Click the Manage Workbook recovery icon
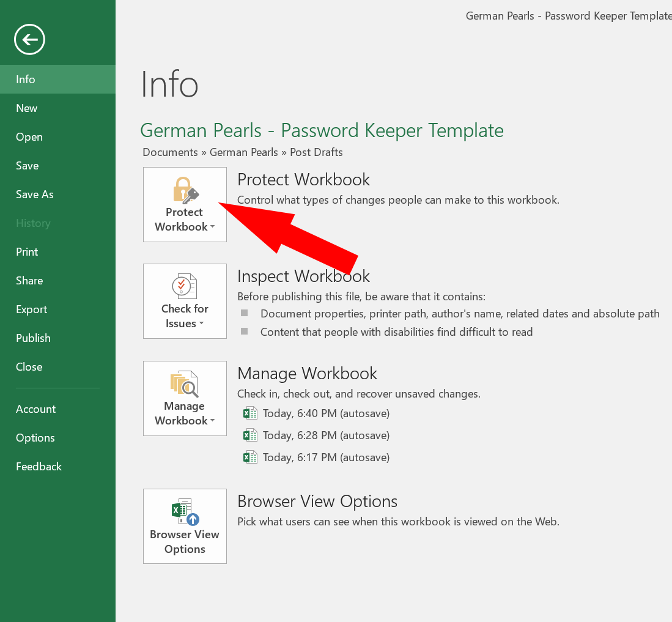672x622 pixels. click(185, 383)
